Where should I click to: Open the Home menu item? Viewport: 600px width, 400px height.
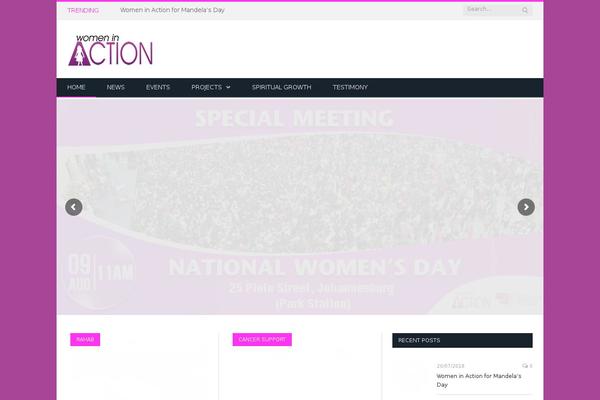[x=76, y=87]
